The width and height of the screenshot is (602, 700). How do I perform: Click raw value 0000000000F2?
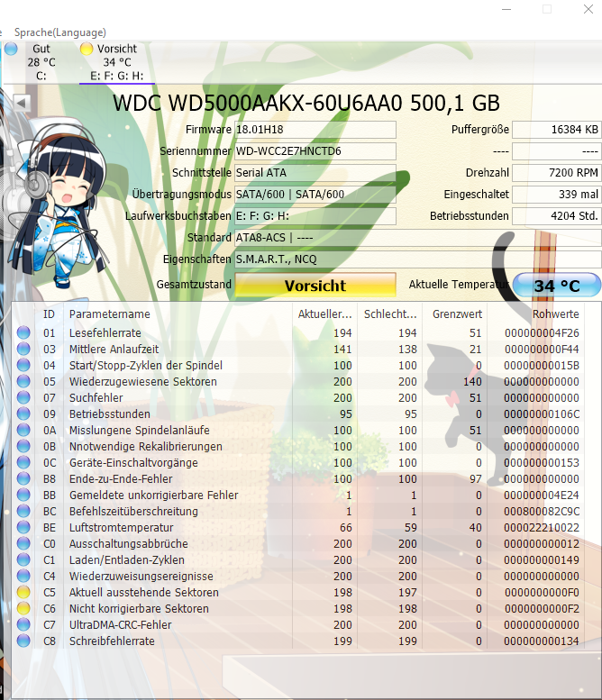(x=542, y=609)
